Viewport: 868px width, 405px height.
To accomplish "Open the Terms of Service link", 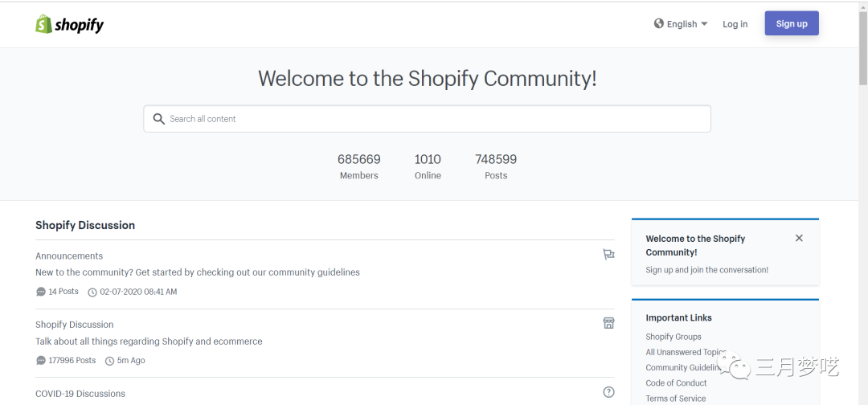I will click(675, 399).
